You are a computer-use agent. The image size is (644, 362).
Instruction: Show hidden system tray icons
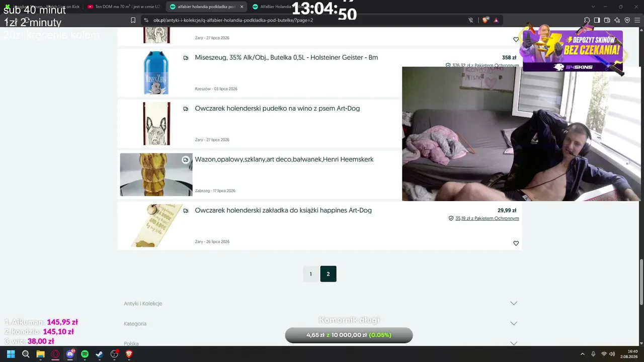pos(583,354)
